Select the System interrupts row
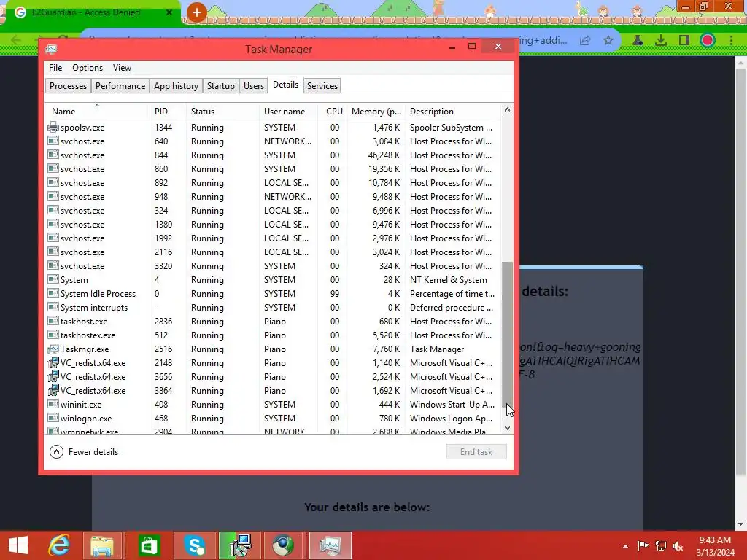The height and width of the screenshot is (560, 747). click(274, 308)
